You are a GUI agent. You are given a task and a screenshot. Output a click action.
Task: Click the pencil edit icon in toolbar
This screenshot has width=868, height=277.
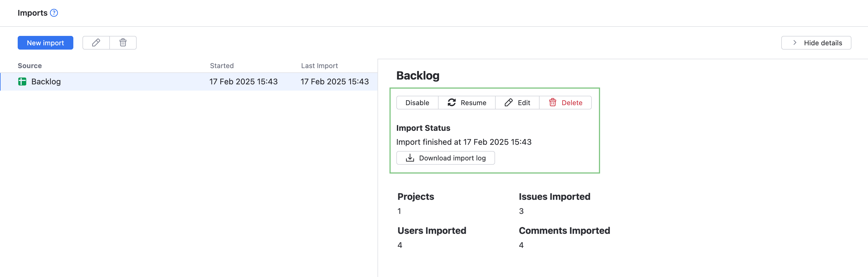[96, 43]
